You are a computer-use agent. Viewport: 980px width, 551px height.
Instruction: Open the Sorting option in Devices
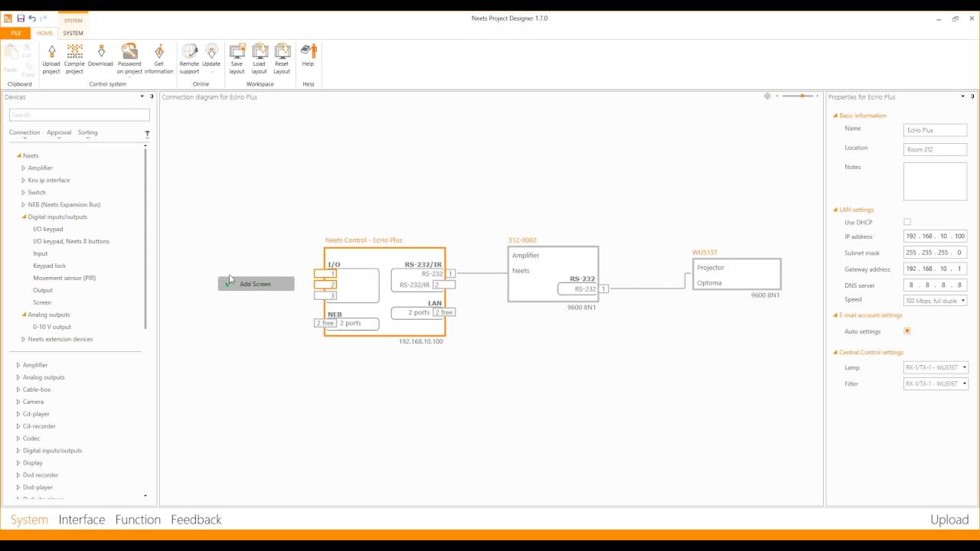click(87, 132)
